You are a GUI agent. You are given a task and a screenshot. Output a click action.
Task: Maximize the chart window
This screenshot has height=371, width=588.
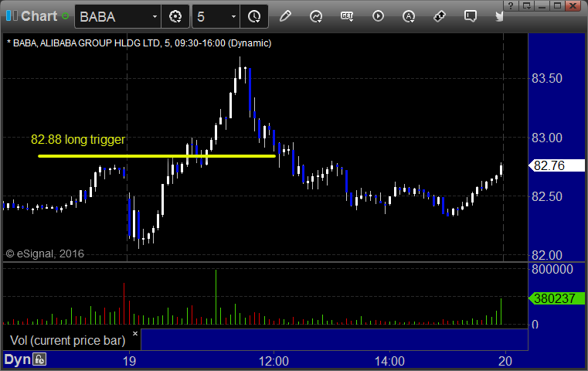(558, 5)
